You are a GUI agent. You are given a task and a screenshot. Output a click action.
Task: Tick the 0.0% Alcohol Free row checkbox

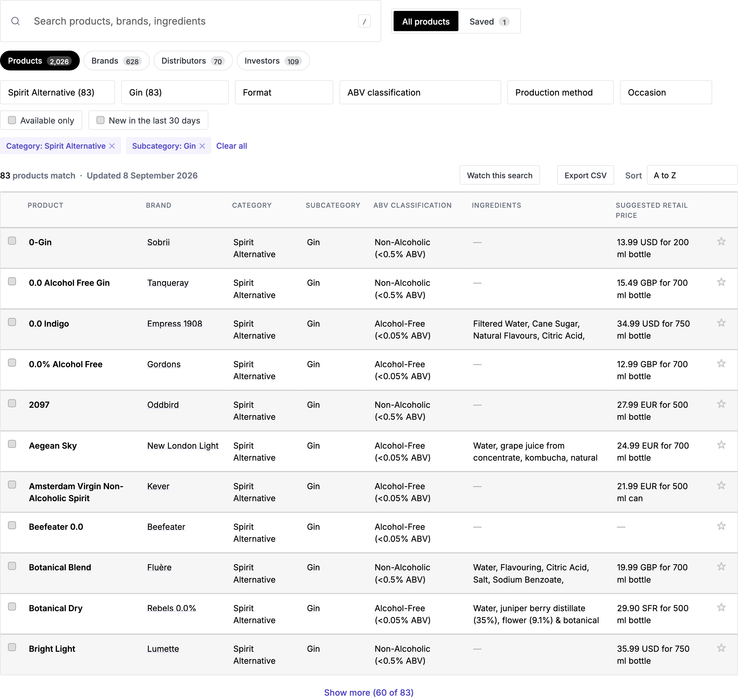click(x=12, y=363)
